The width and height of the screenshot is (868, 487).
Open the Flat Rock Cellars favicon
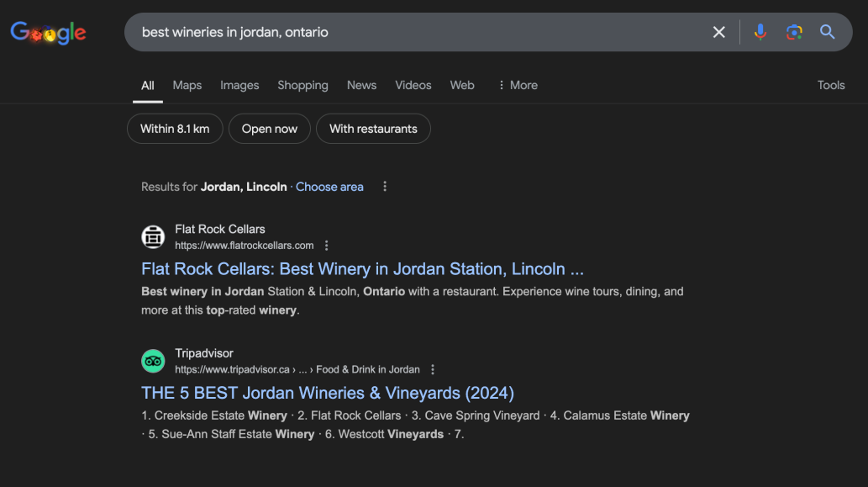click(153, 236)
